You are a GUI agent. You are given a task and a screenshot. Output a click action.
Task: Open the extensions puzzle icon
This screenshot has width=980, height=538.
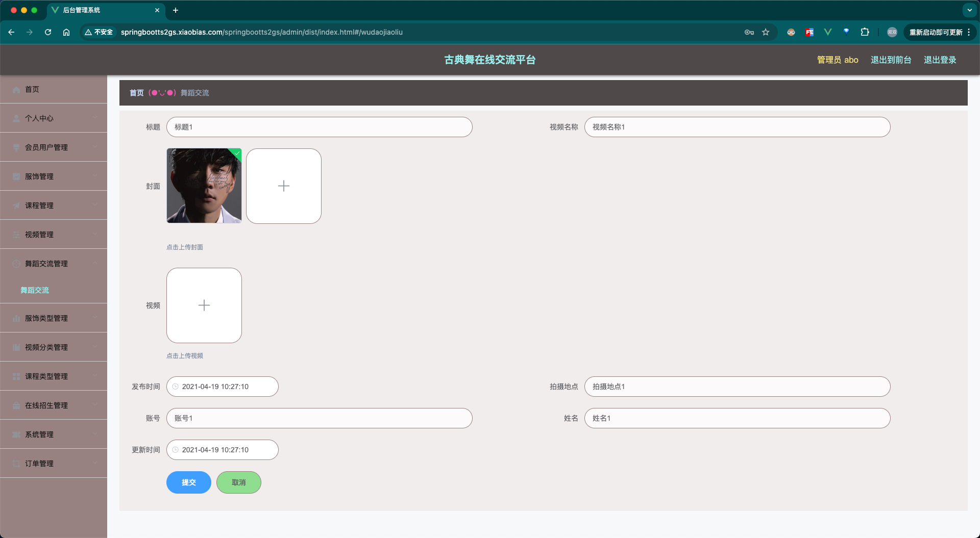pos(865,32)
